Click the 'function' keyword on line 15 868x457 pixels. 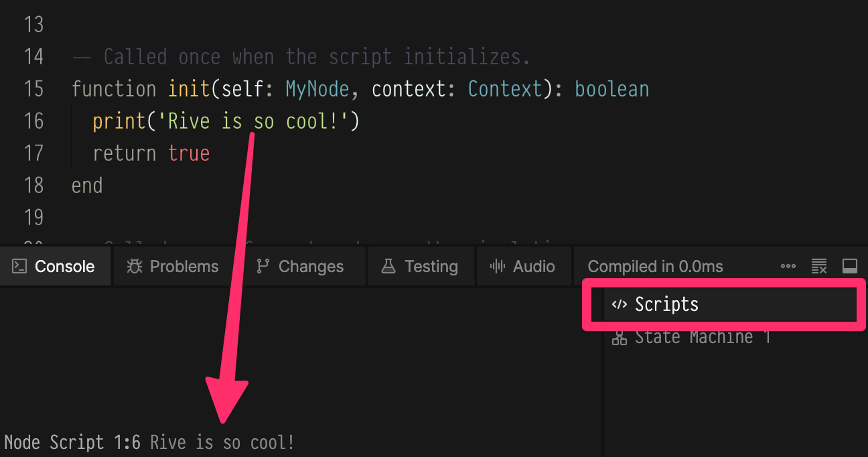tap(114, 89)
